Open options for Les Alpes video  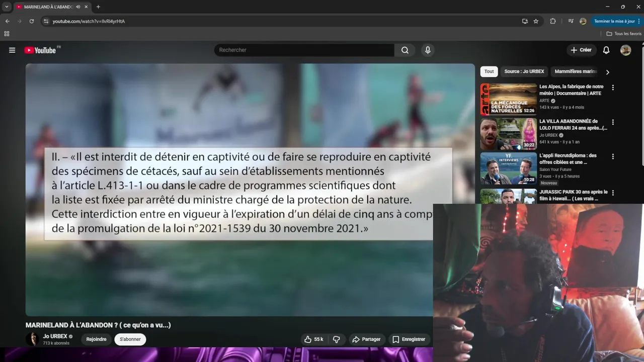[613, 87]
